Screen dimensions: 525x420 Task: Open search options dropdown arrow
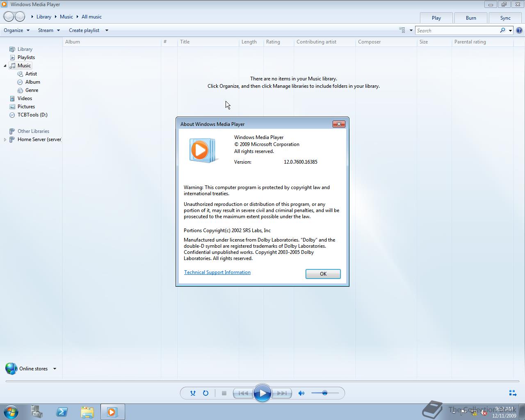click(x=510, y=30)
